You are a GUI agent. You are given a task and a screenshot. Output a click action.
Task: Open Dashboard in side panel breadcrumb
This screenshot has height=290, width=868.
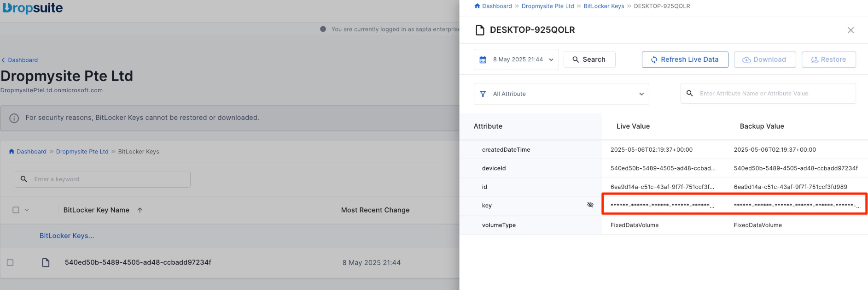point(497,6)
